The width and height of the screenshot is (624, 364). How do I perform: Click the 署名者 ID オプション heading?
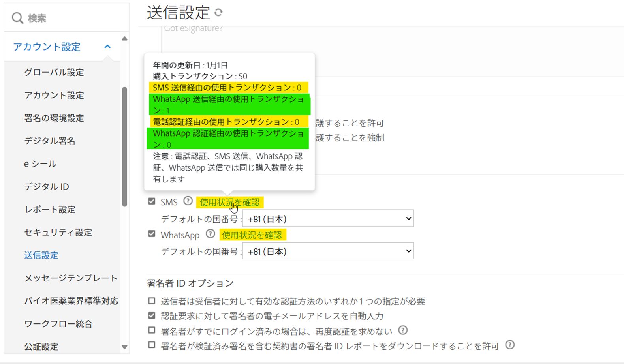pyautogui.click(x=190, y=283)
